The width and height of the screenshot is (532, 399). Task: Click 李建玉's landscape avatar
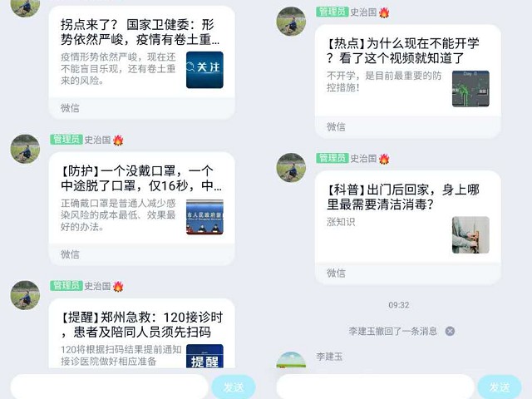coord(291,360)
